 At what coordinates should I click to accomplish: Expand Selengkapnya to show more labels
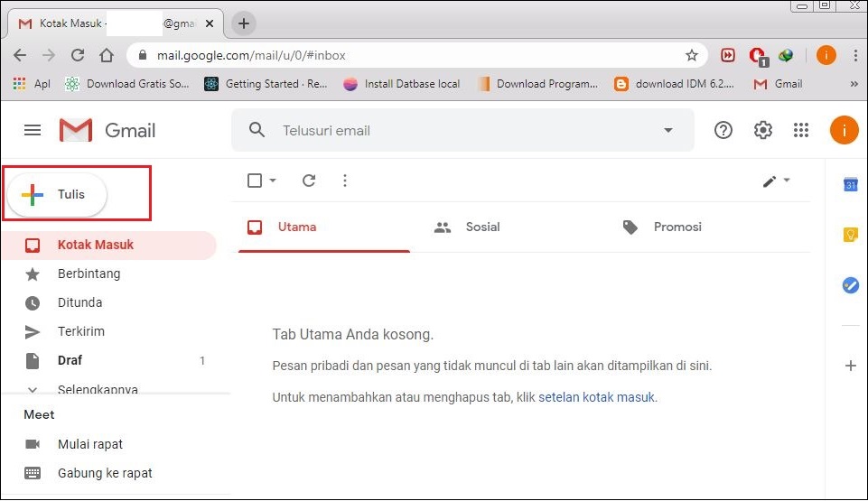coord(97,390)
